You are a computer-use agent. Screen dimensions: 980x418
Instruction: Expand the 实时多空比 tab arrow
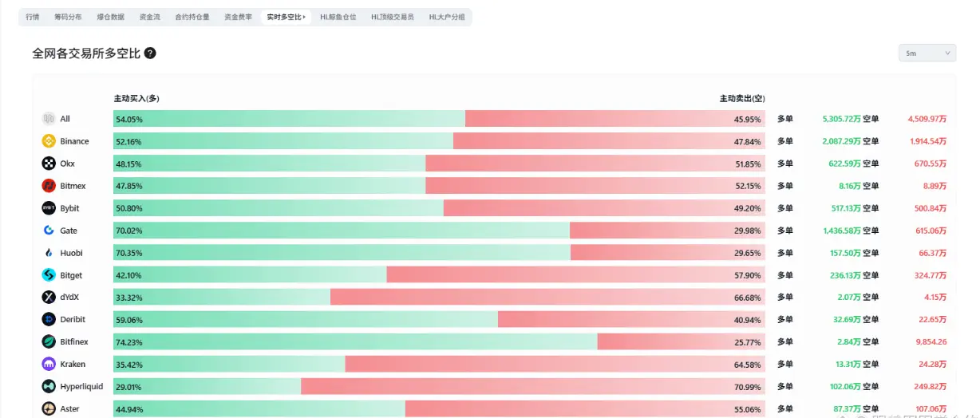[x=304, y=17]
